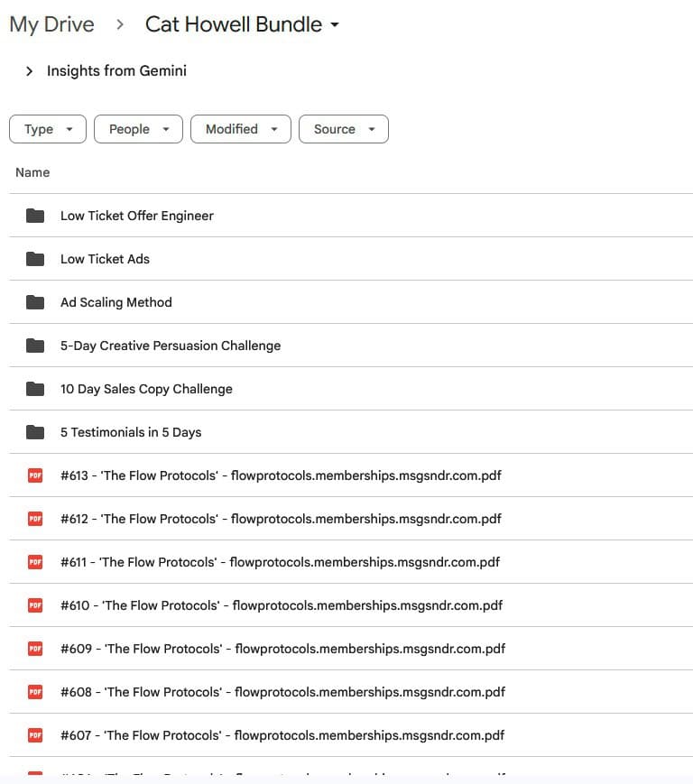Viewport: 693px width, 784px height.
Task: Click the Low Ticket Ads folder icon
Action: (x=35, y=259)
